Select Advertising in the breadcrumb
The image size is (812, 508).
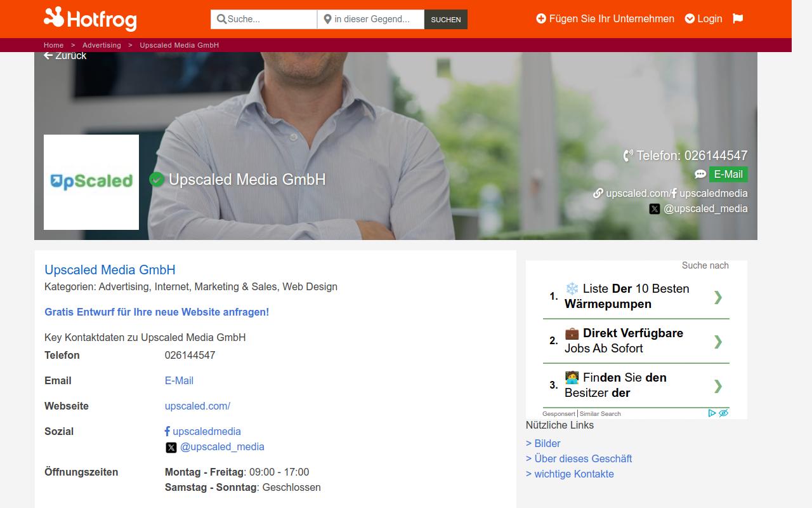(x=101, y=45)
